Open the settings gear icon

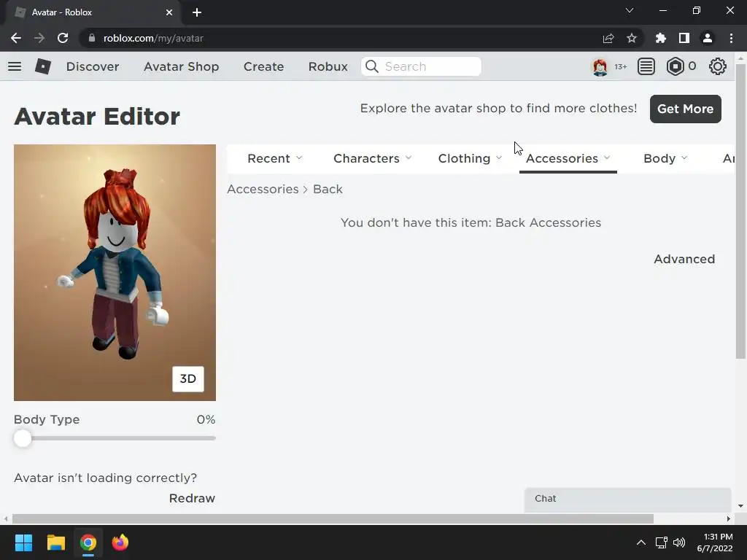pyautogui.click(x=718, y=66)
